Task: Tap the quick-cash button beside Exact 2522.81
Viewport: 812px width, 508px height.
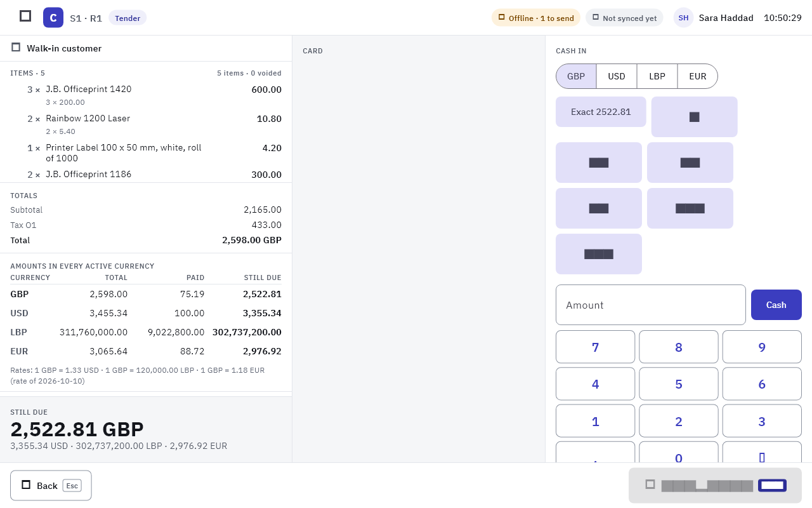Action: [x=694, y=117]
